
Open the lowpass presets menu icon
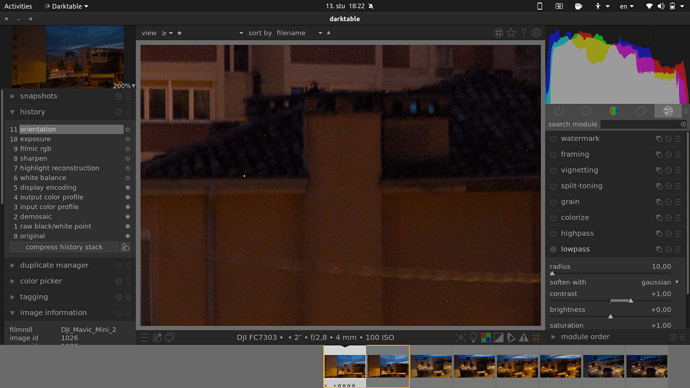point(678,249)
